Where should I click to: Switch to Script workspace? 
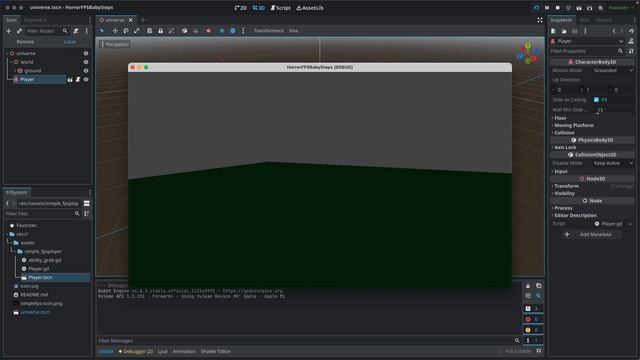click(x=280, y=8)
